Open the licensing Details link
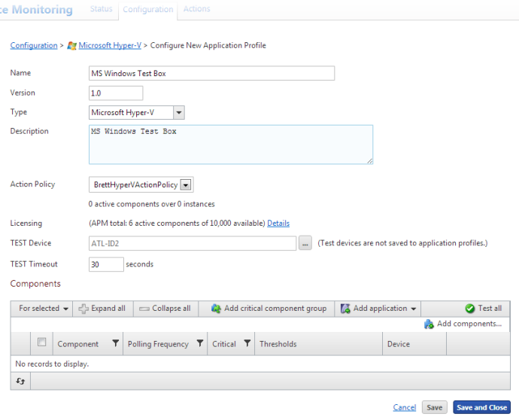The width and height of the screenshot is (519, 420). [278, 224]
